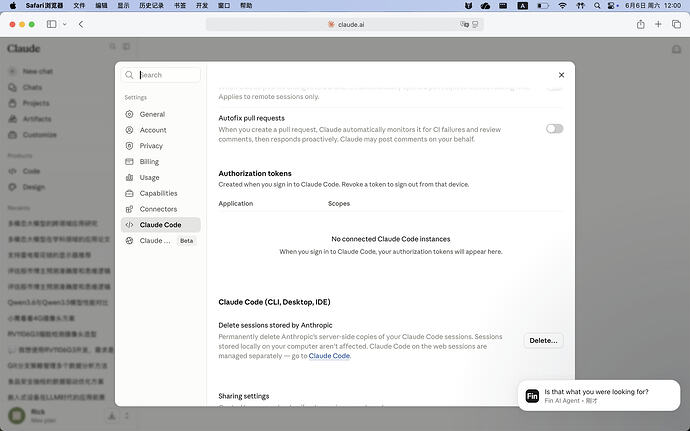Follow the Claude Code link

click(x=329, y=356)
